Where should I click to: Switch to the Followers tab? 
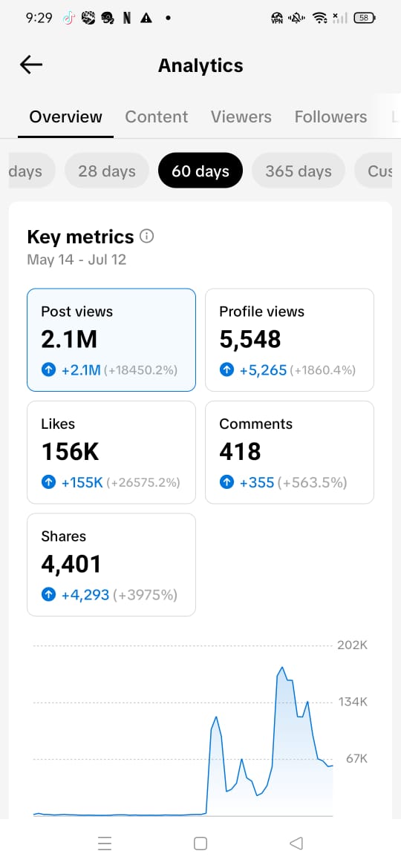coord(330,116)
